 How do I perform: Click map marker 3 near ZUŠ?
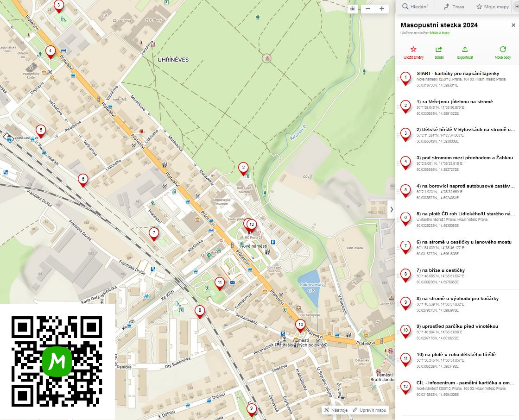tap(58, 6)
